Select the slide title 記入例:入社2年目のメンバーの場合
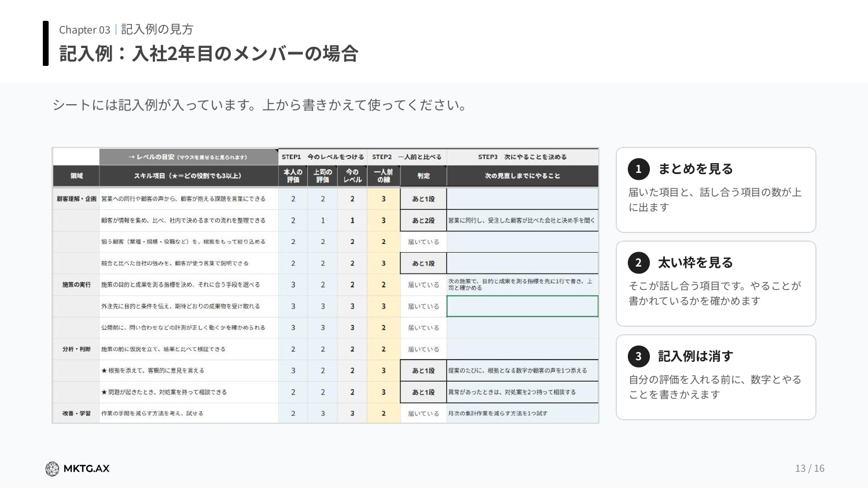The image size is (868, 488). pyautogui.click(x=209, y=54)
